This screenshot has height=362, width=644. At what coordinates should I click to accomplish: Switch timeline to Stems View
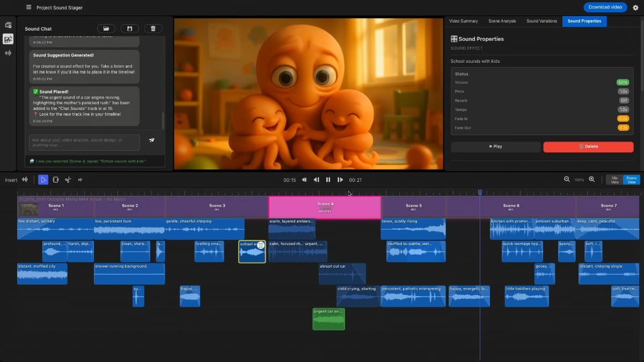coord(632,180)
